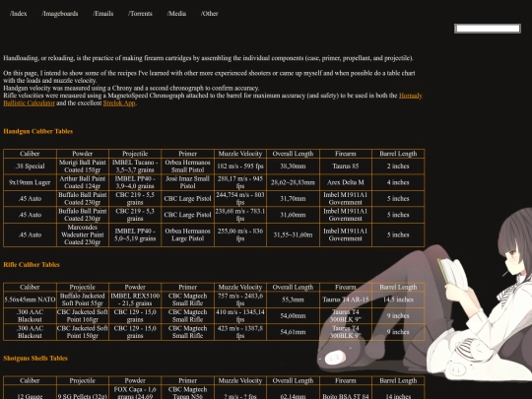Click the CBC 219 - 5,5 grains cell
The image size is (532, 399).
tap(135, 199)
